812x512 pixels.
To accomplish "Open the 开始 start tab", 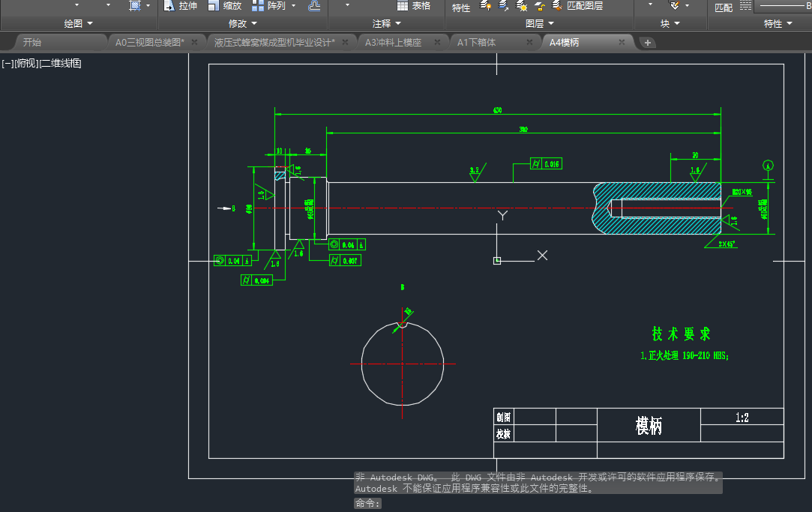I will [32, 43].
